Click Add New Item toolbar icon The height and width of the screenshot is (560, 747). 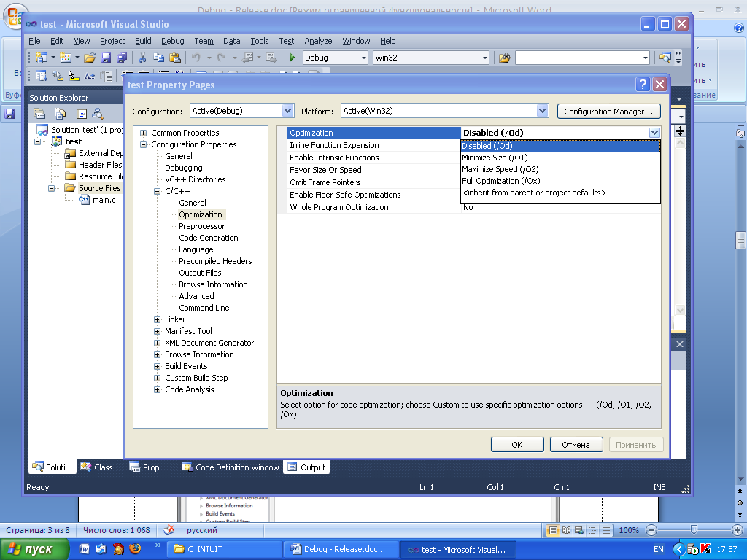click(x=66, y=58)
